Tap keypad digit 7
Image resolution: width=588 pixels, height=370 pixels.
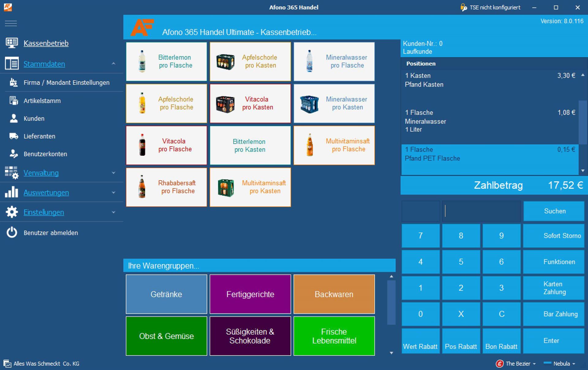click(x=420, y=236)
